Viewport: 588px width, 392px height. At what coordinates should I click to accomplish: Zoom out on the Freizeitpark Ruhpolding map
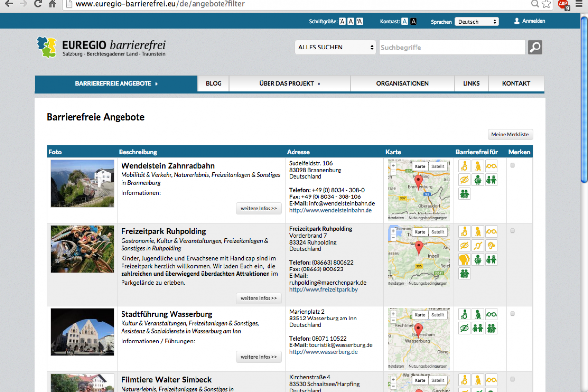tap(393, 237)
